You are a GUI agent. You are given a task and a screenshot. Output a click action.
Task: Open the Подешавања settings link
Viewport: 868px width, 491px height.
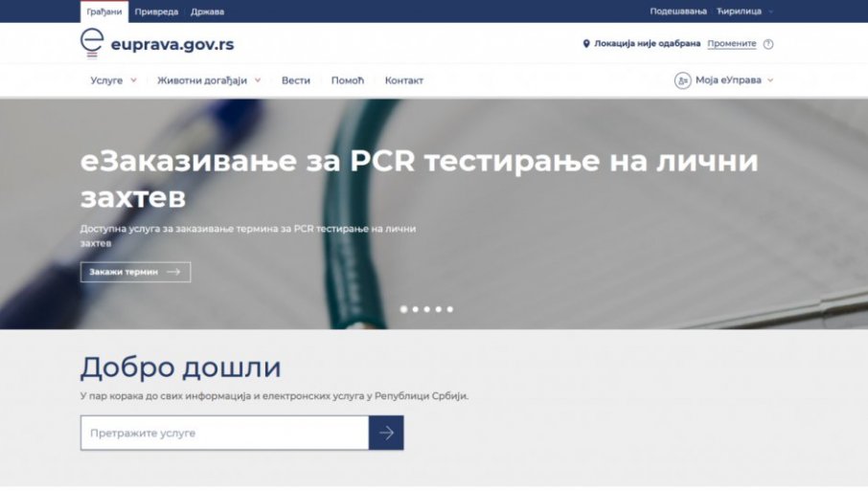(677, 11)
